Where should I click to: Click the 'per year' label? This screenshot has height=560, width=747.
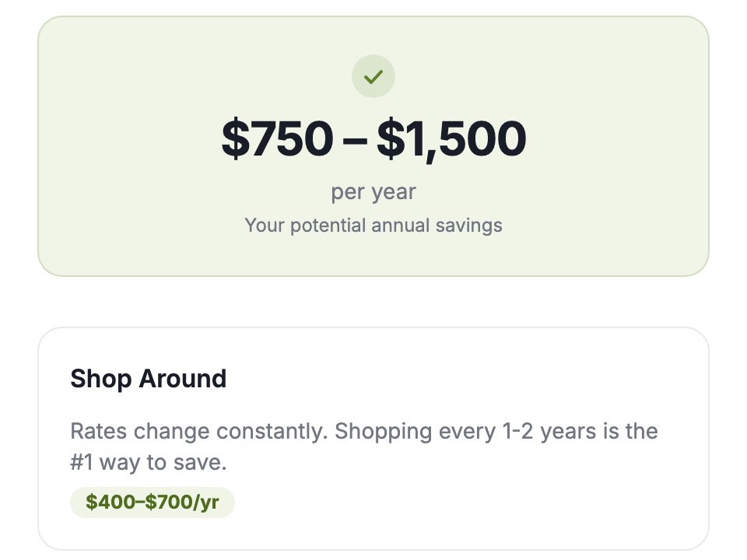point(373,192)
